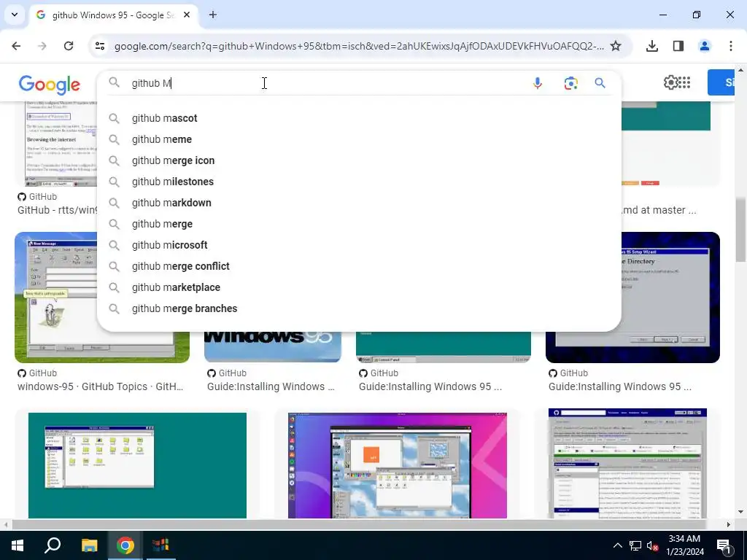Open Chrome three-dot menu
747x560 pixels.
tap(731, 46)
